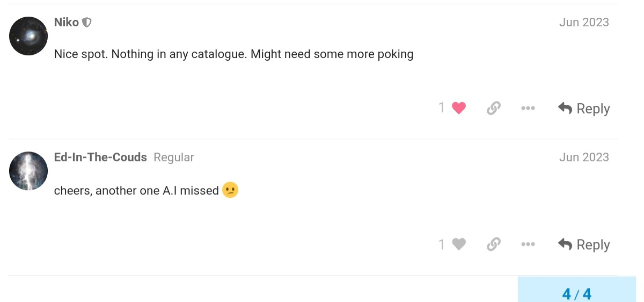Open Niko's galaxy avatar
Viewport: 644px width, 302px height.
28,36
